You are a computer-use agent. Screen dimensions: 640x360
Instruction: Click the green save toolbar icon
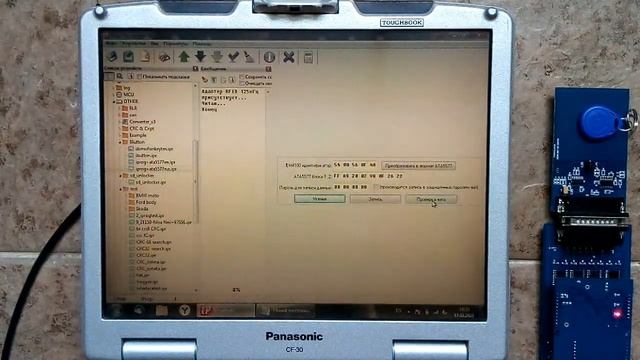pos(129,57)
